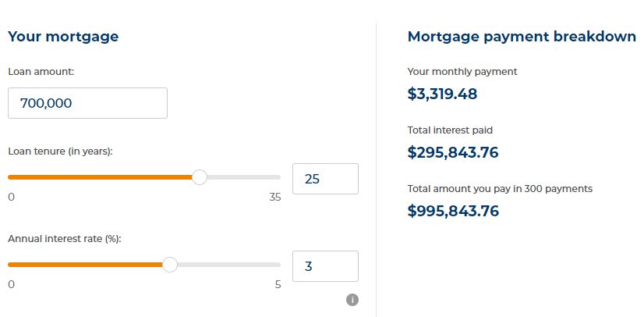Click the total interest paid $295,843.76
644x317 pixels.
pyautogui.click(x=453, y=152)
